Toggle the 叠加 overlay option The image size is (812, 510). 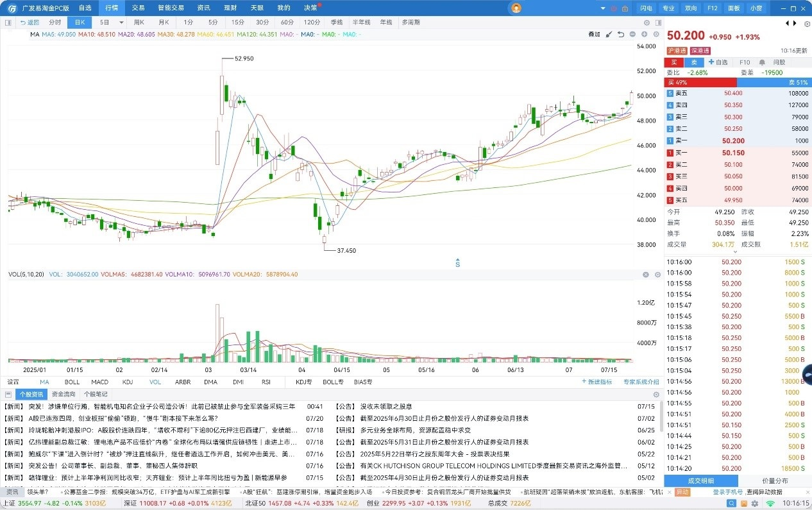pyautogui.click(x=594, y=34)
